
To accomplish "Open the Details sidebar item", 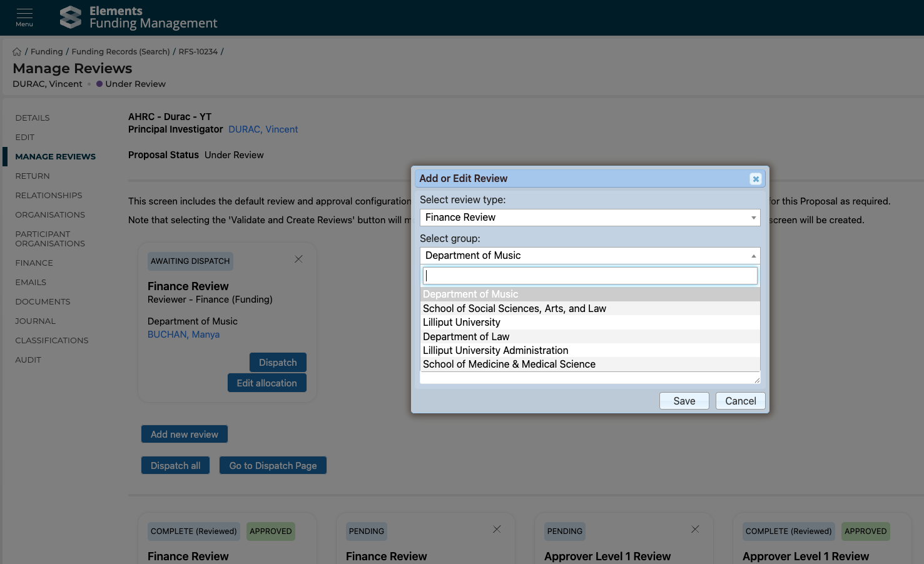I will 33,118.
